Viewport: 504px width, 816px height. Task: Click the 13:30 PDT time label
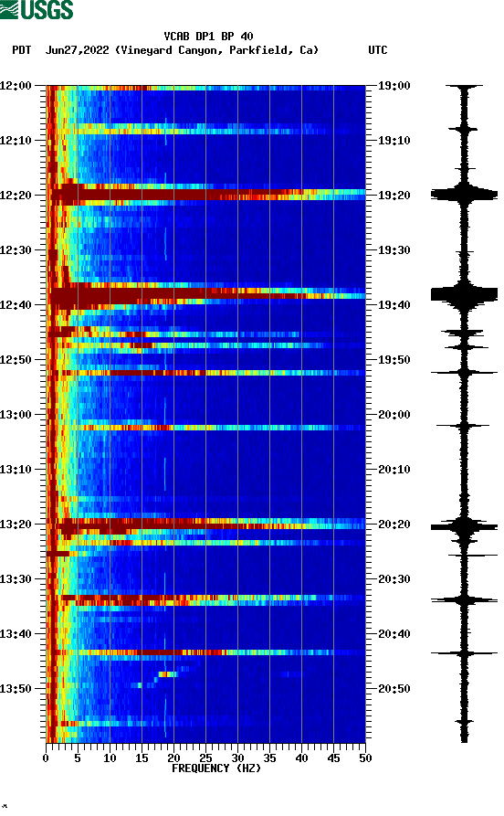pos(16,579)
